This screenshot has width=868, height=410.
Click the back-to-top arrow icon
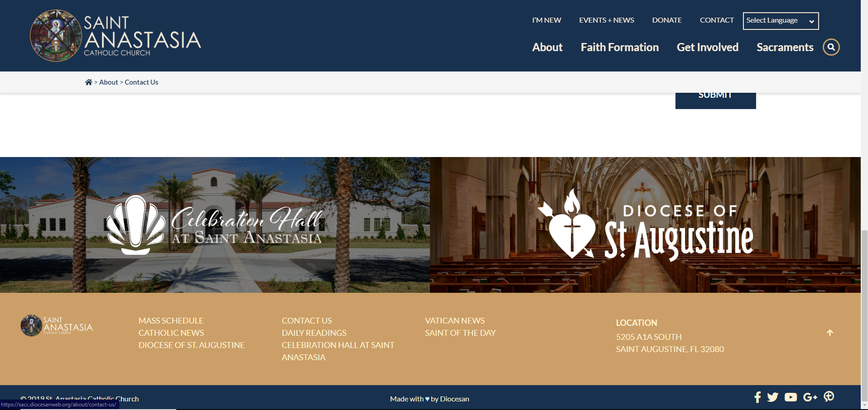(x=829, y=333)
